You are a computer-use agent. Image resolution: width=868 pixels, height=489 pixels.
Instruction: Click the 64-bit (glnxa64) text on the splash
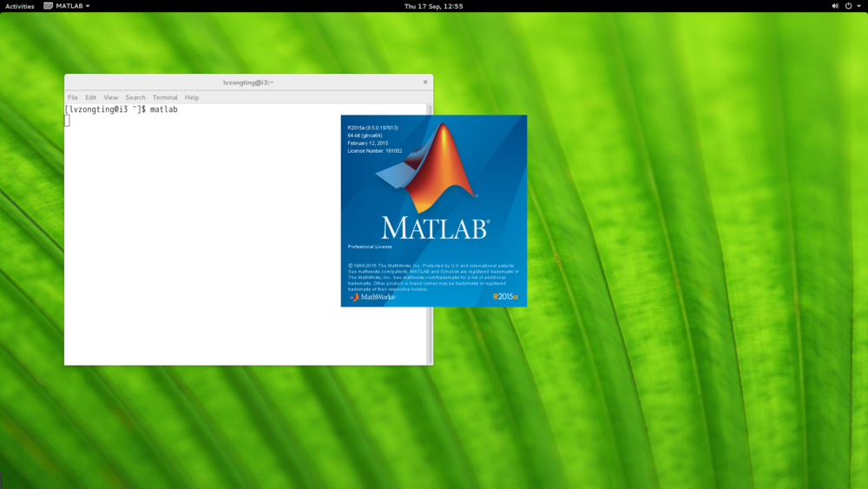click(x=365, y=135)
